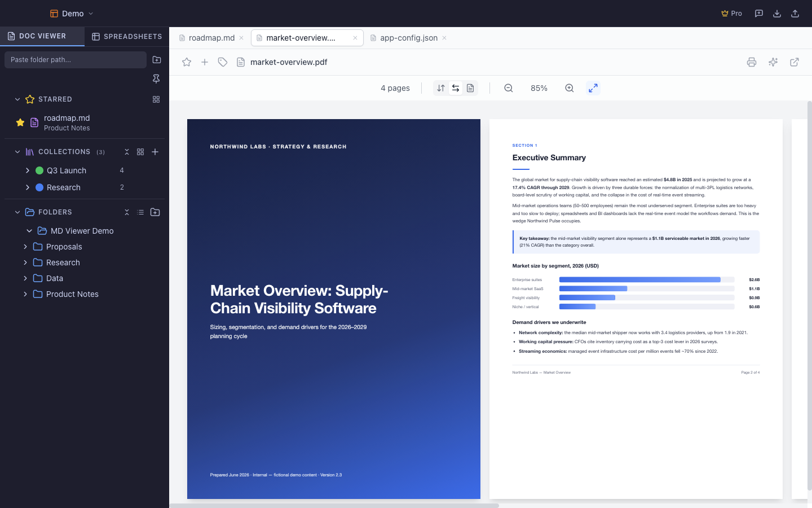
Task: Click the Pro crown badge
Action: point(731,14)
